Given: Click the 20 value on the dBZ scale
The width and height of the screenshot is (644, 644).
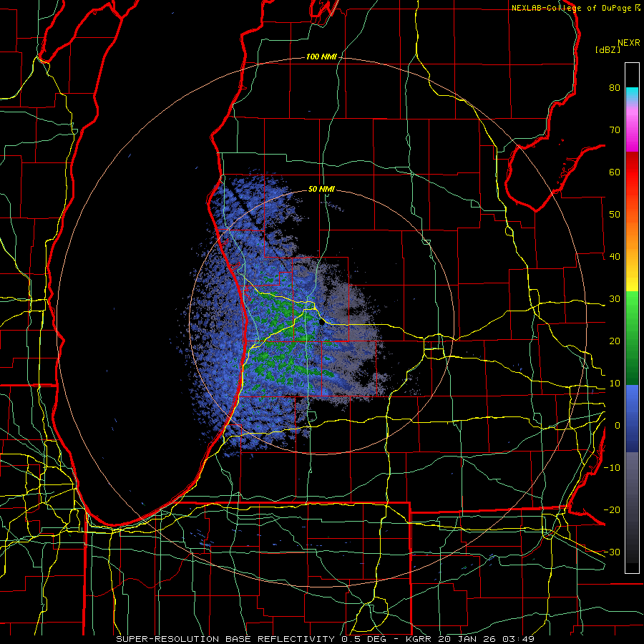Looking at the screenshot, I should click(615, 341).
